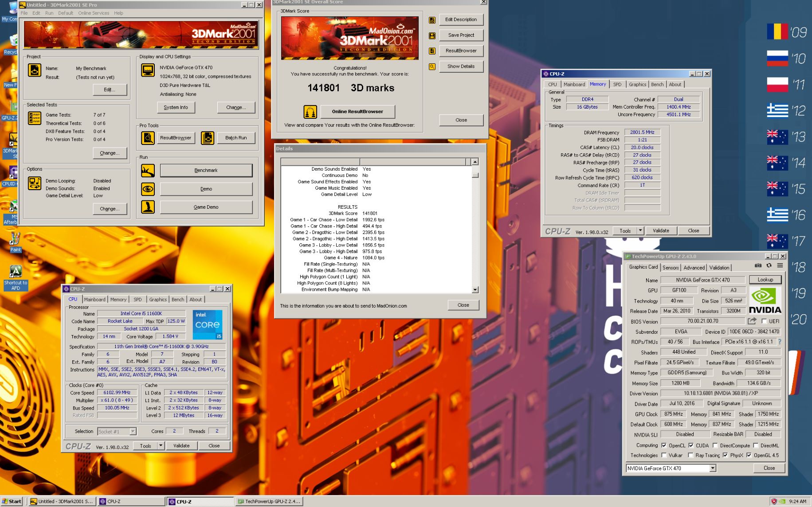
Task: Open the Tools dropdown arrow in CPU-Z Memory window
Action: pyautogui.click(x=640, y=230)
